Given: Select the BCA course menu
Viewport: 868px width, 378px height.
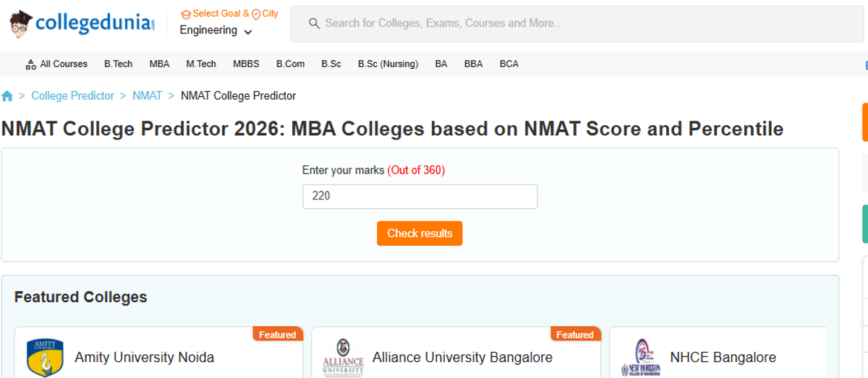Looking at the screenshot, I should 509,64.
